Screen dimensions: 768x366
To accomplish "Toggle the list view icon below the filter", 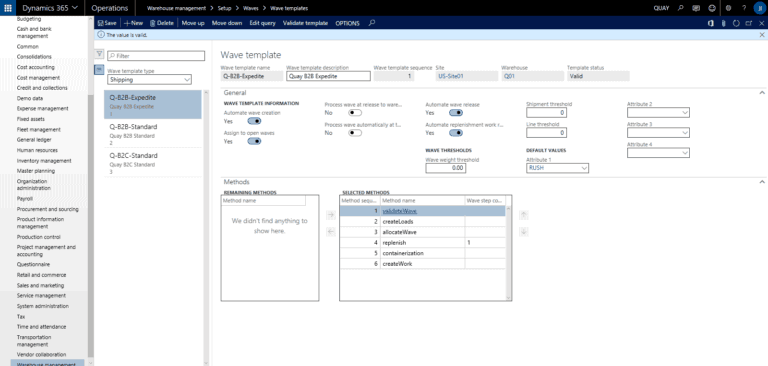I will (x=99, y=70).
